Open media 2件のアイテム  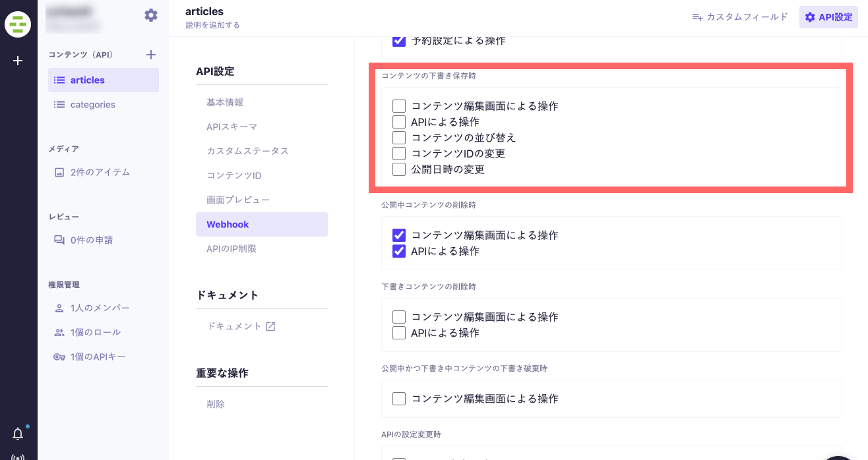pos(104,173)
